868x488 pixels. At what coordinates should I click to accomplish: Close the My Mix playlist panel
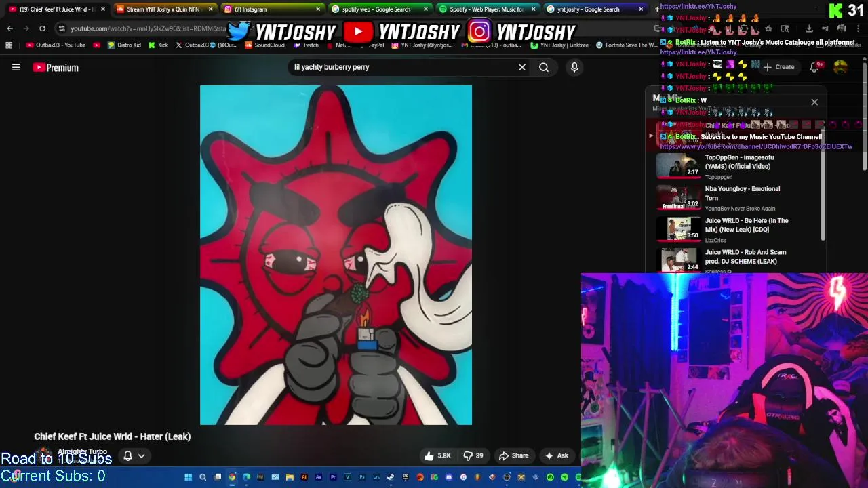[x=814, y=102]
